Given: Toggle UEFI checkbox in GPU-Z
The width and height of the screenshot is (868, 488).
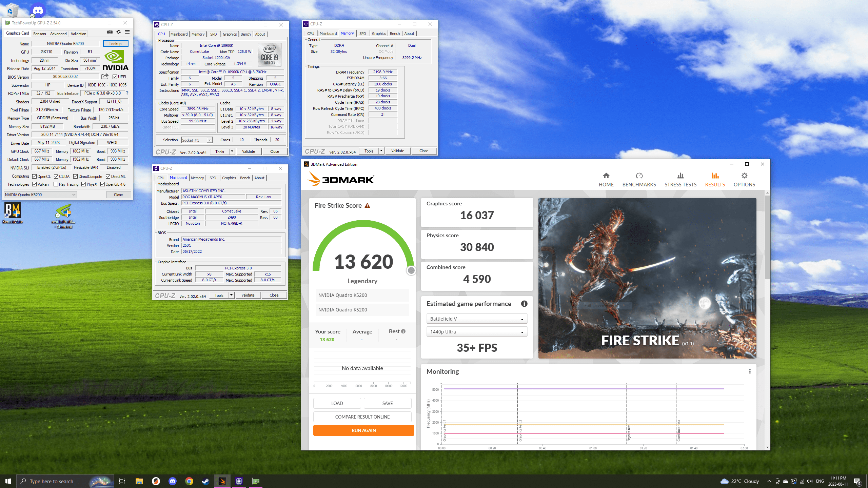Looking at the screenshot, I should coord(115,77).
